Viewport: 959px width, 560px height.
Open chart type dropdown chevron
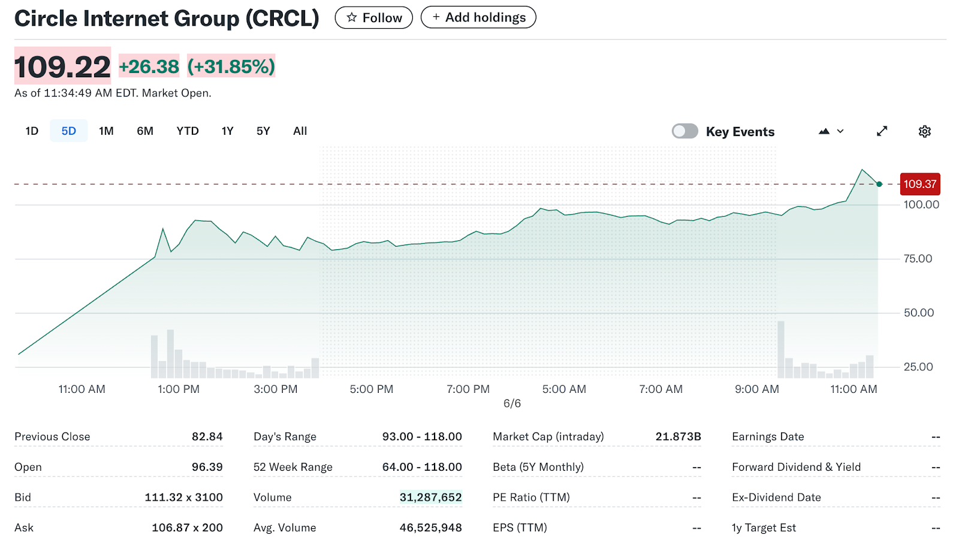840,131
